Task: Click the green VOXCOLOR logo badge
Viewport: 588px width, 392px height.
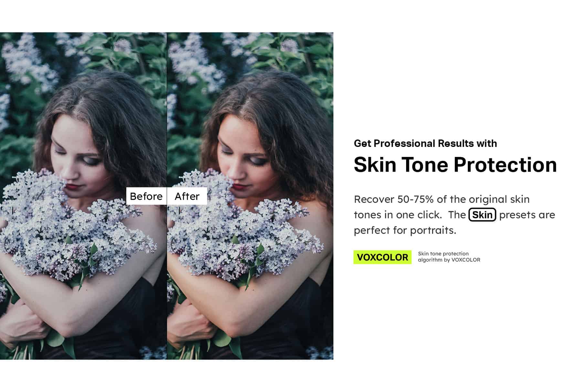Action: 383,257
